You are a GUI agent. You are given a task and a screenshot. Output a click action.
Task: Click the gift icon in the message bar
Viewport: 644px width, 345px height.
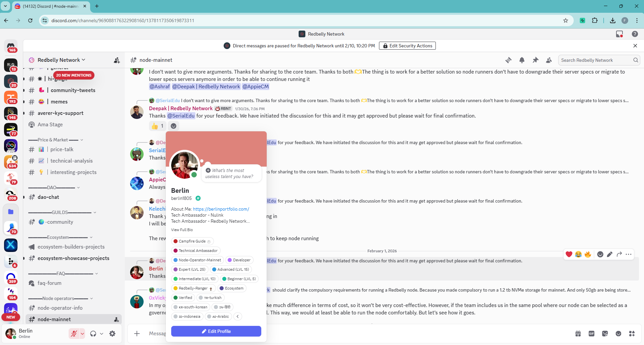[578, 334]
